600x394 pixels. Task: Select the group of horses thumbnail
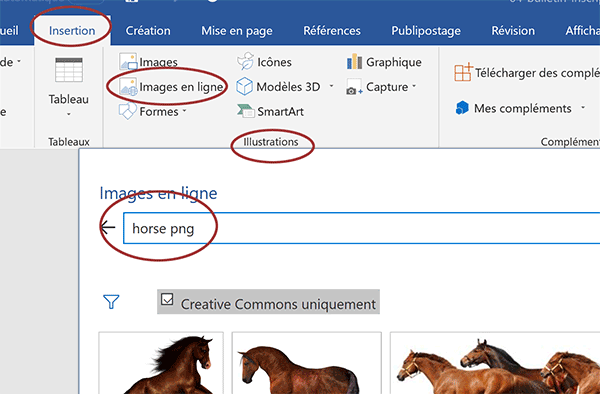point(495,363)
